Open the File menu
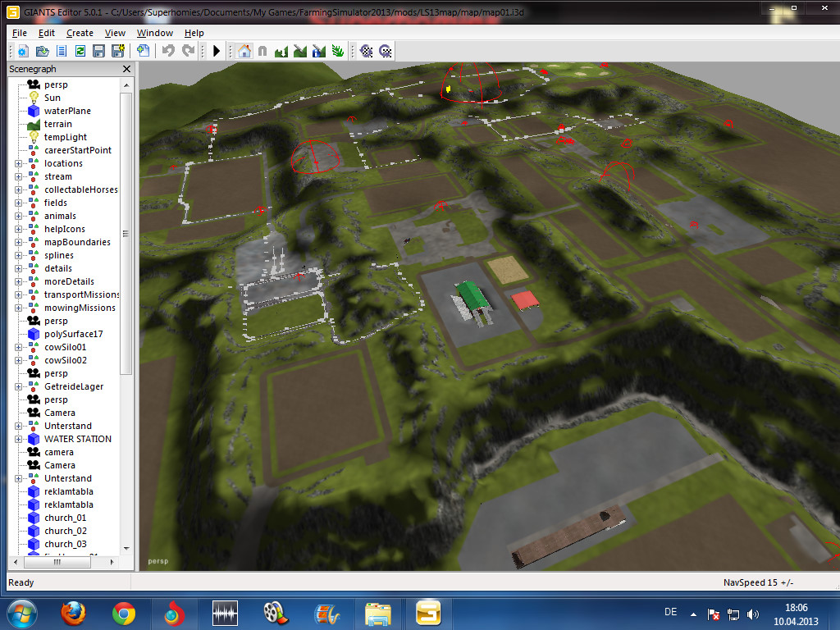Viewport: 840px width, 630px height. click(x=20, y=33)
